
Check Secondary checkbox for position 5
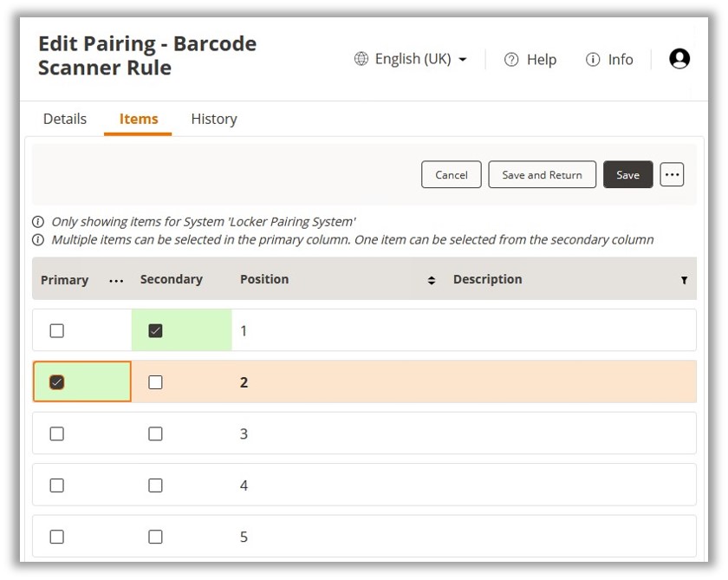155,537
